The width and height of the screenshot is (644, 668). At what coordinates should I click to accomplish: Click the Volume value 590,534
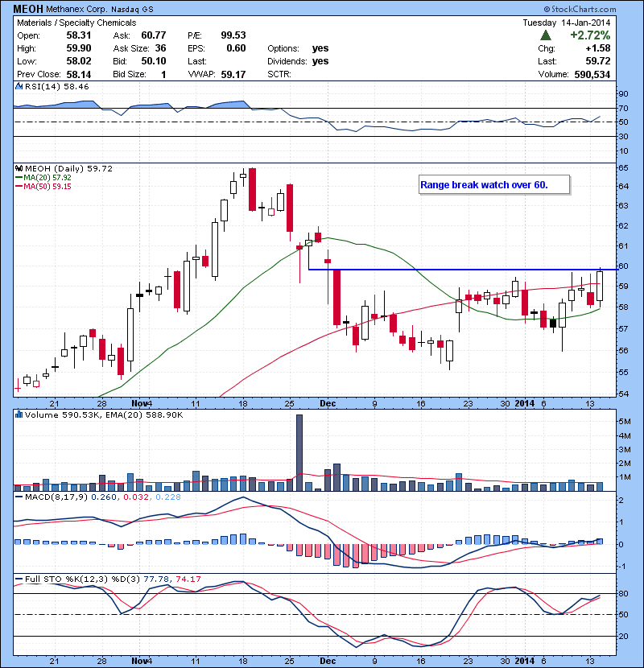pos(592,75)
